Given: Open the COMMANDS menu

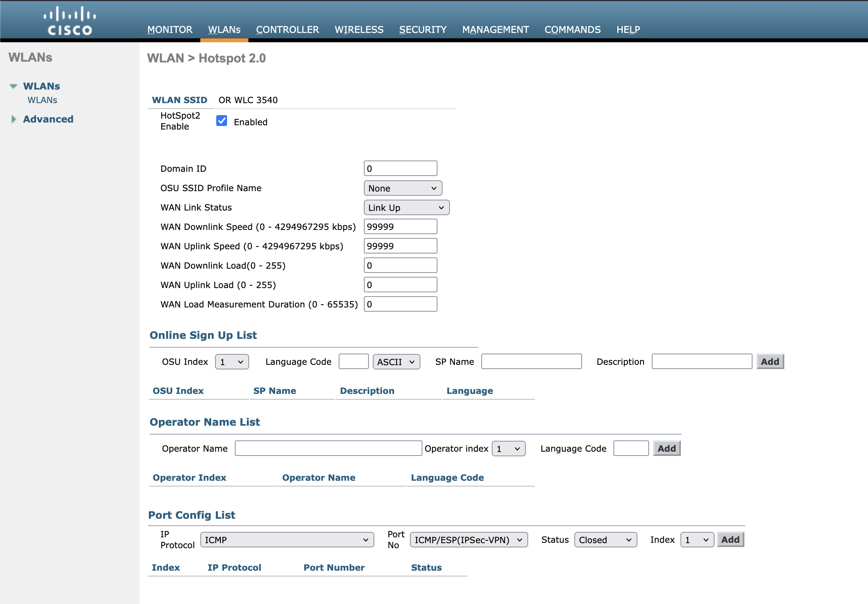Looking at the screenshot, I should 573,29.
